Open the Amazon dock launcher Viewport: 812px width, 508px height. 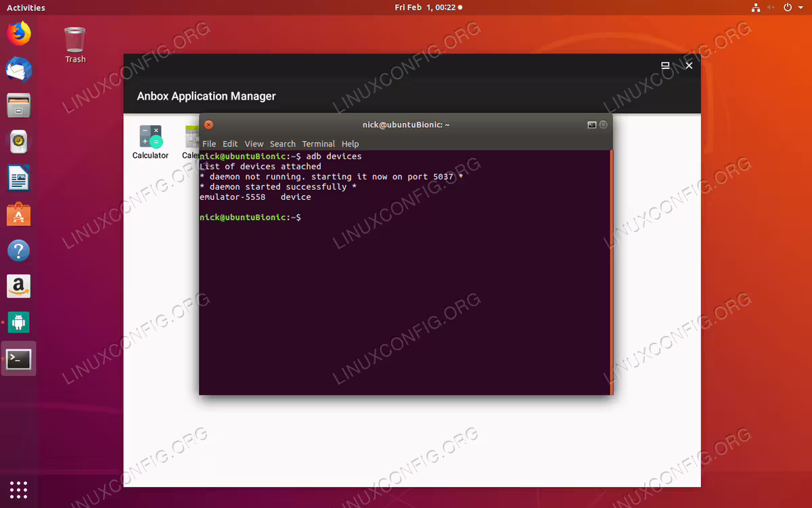tap(19, 287)
